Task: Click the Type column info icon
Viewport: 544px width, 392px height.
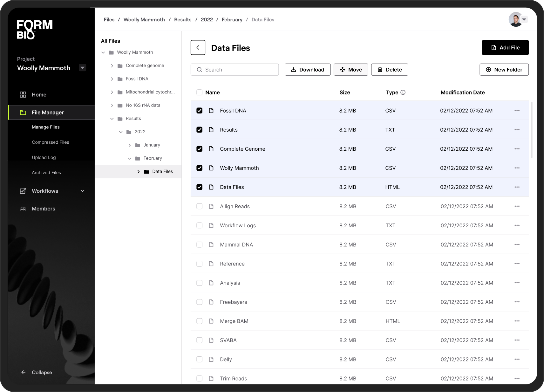Action: point(403,93)
